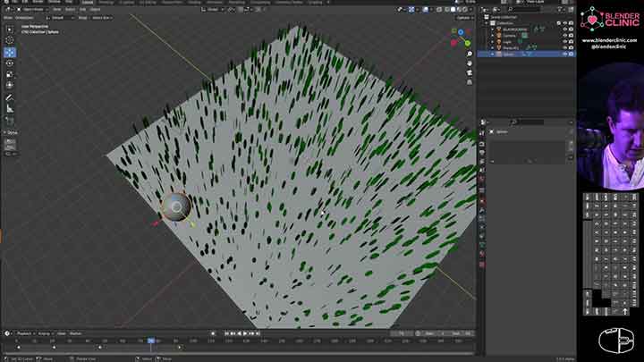644x362 pixels.
Task: Open the viewport Add menu
Action: [x=82, y=10]
